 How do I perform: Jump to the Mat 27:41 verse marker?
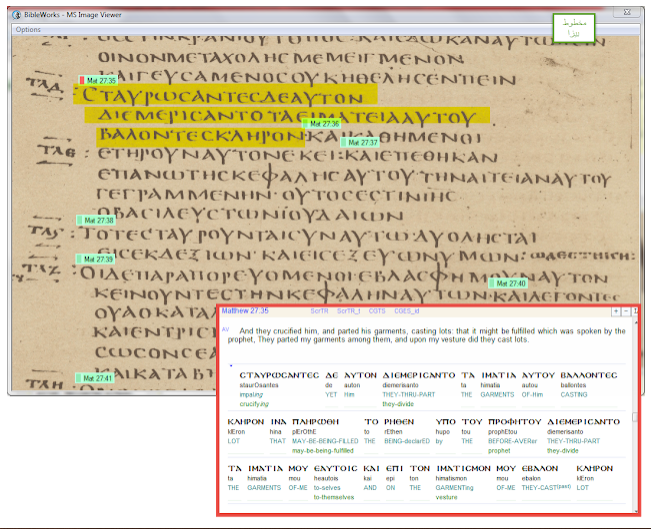point(94,378)
